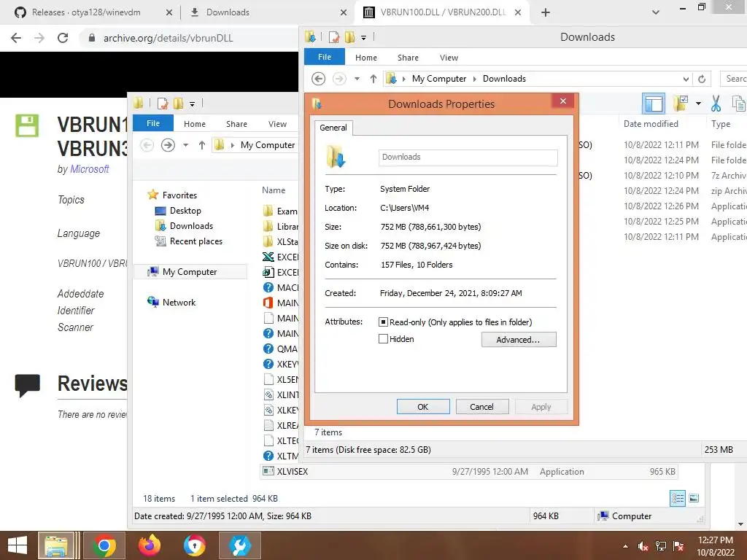Open Firefox from the taskbar
This screenshot has width=747, height=560.
pyautogui.click(x=149, y=545)
